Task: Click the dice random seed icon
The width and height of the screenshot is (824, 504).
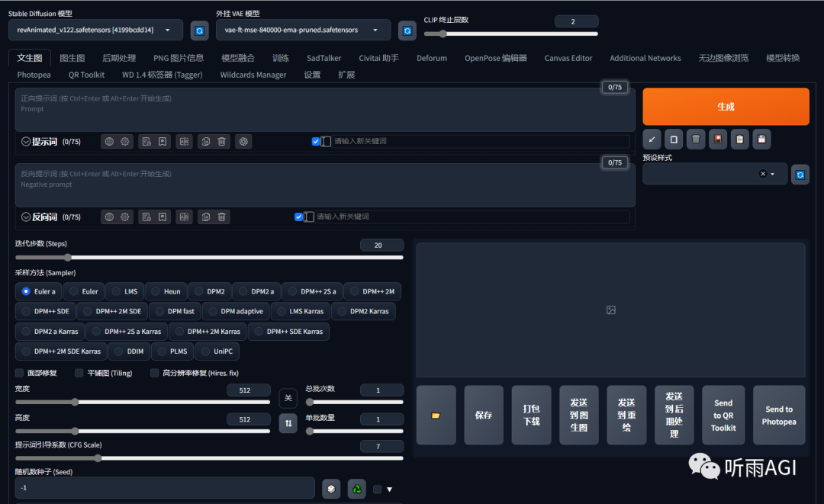Action: (x=331, y=489)
